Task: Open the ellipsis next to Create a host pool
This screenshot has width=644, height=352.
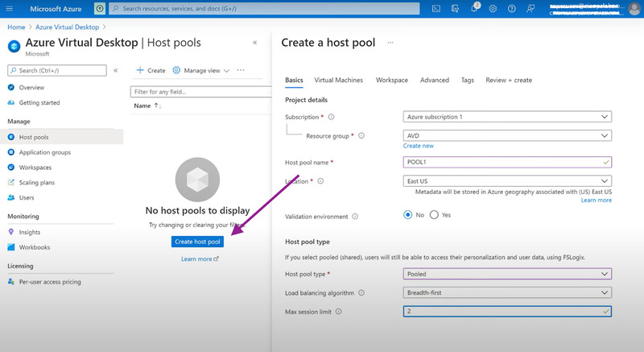Action: pos(390,43)
